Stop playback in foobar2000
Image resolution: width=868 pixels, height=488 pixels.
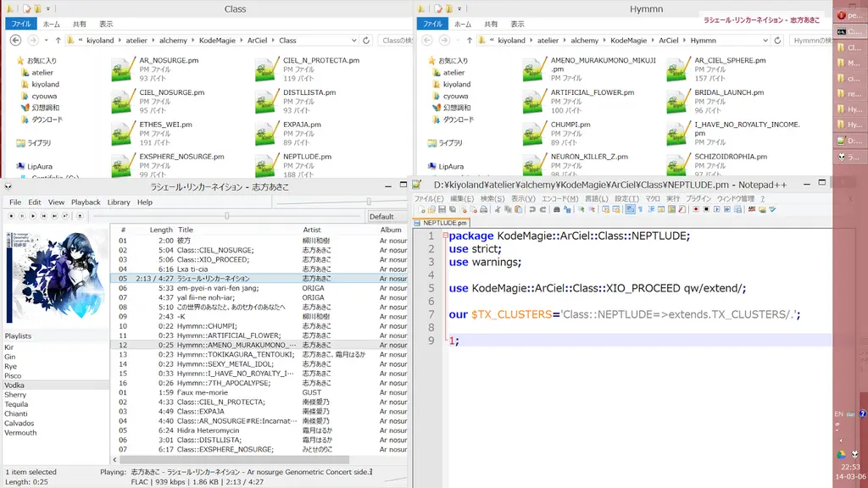click(11, 216)
